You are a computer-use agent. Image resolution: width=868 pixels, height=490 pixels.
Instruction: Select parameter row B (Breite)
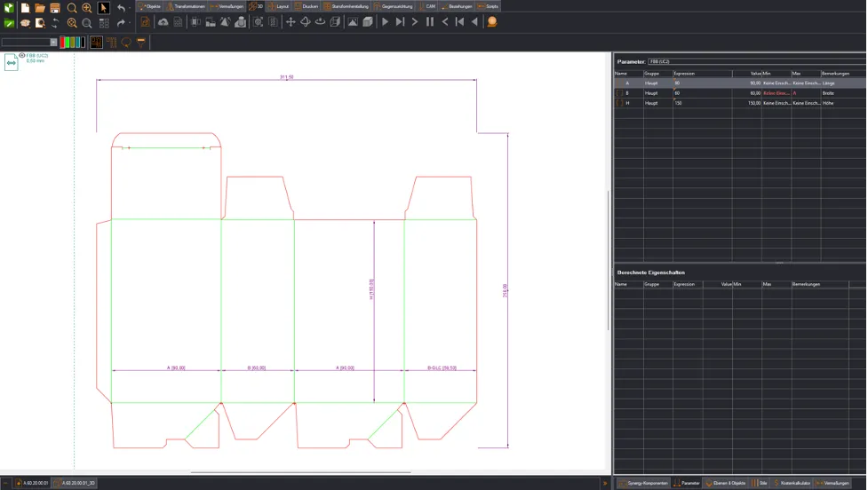pos(739,93)
